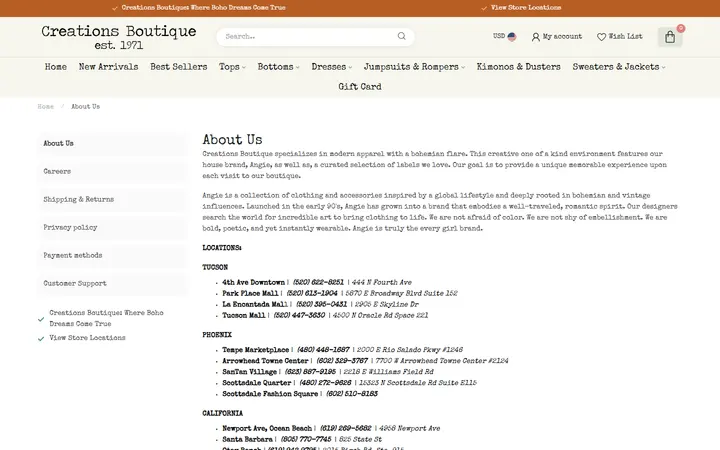Click the checkmark next to sidebar View Store Locations
The width and height of the screenshot is (720, 450).
(x=41, y=338)
